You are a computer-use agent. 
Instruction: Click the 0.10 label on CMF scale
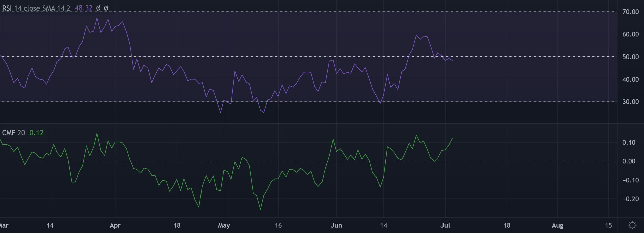pyautogui.click(x=629, y=143)
